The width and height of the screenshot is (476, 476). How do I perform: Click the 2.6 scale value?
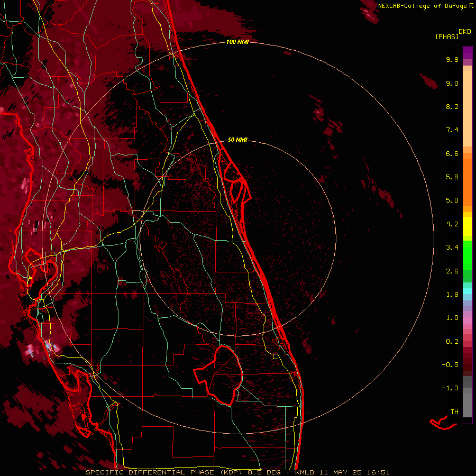pos(452,271)
